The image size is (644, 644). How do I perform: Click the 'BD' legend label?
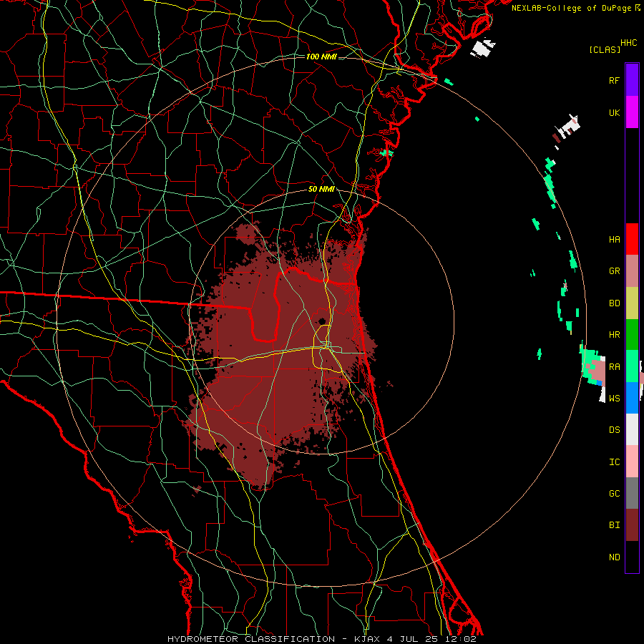(x=614, y=303)
